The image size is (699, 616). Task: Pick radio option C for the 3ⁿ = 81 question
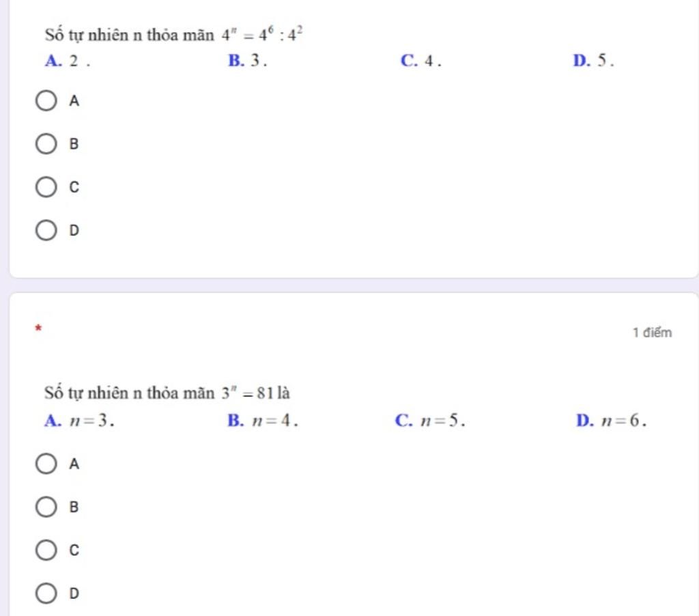[46, 550]
